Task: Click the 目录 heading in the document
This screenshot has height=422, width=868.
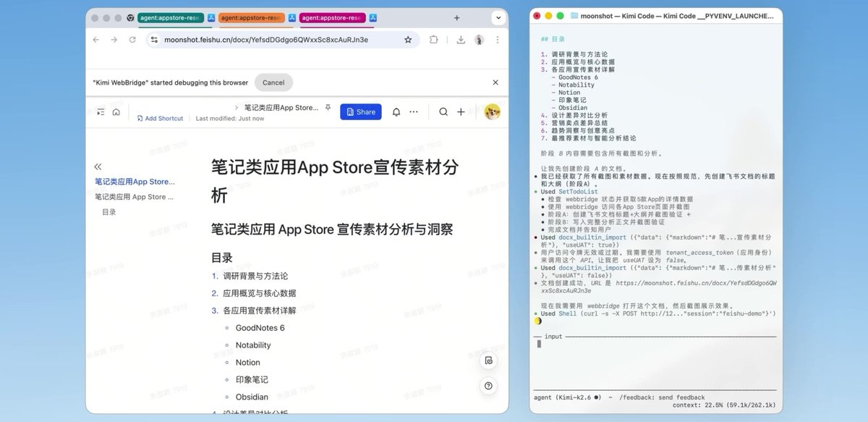Action: (x=222, y=258)
